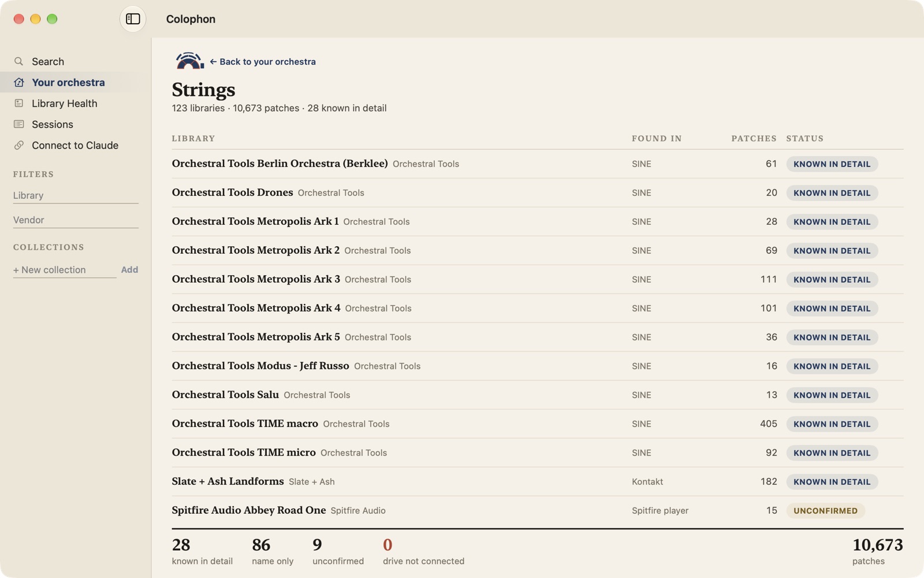Image resolution: width=924 pixels, height=578 pixels.
Task: Select Connect to Claude
Action: click(x=76, y=145)
